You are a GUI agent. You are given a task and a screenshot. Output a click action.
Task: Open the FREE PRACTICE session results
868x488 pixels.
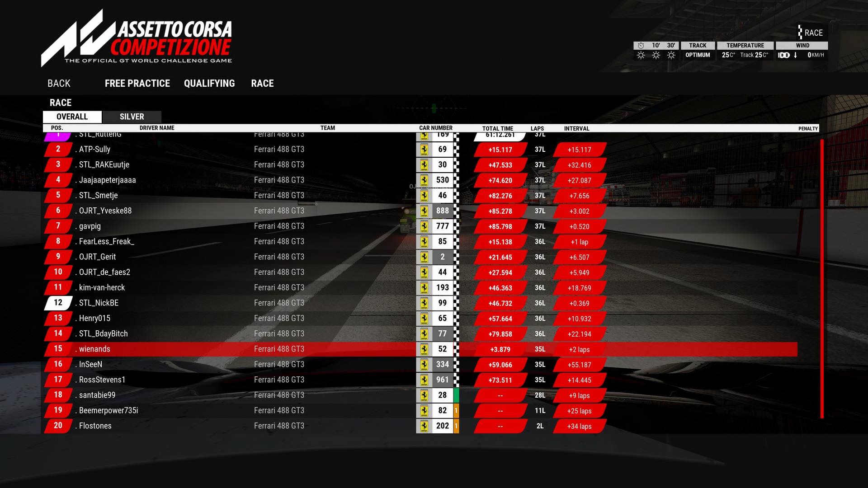(x=137, y=84)
